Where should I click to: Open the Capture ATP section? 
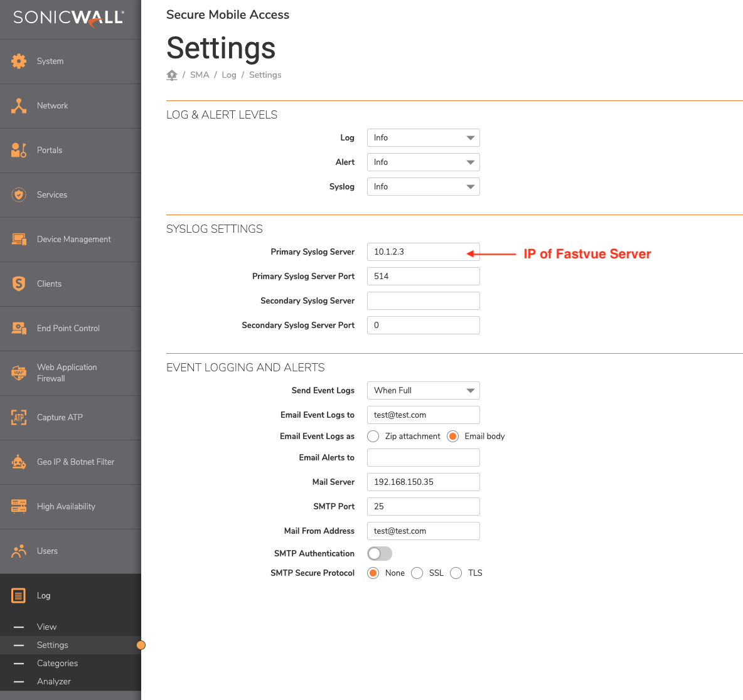[19, 417]
